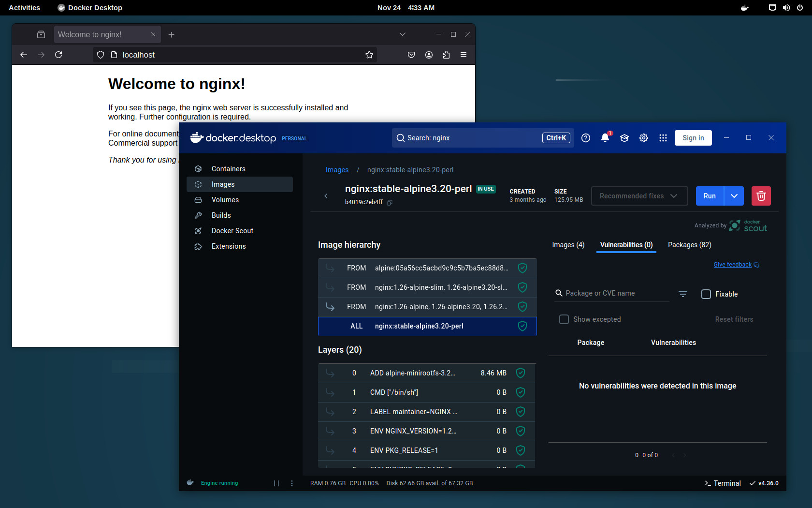
Task: Open engine options three-dot menu
Action: 292,483
